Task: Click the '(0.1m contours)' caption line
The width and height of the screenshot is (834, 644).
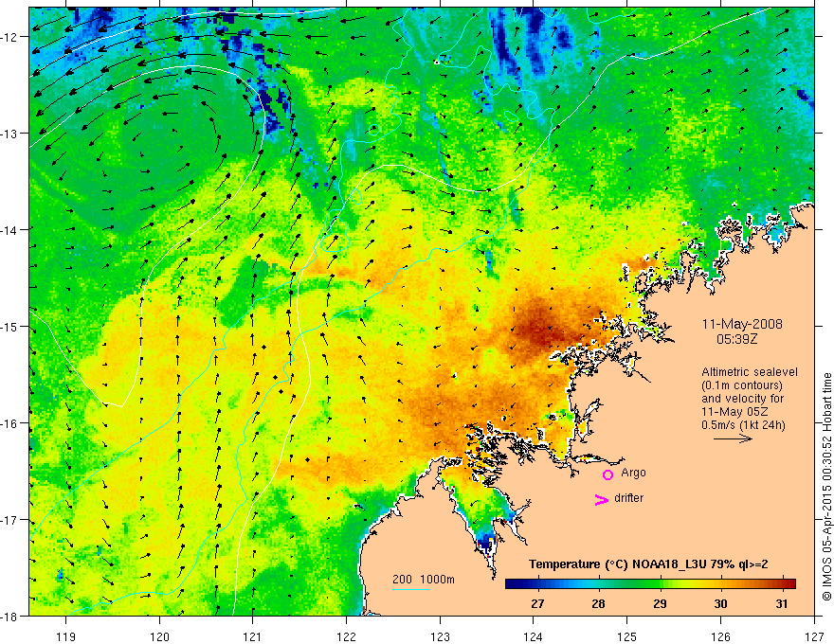Action: [x=741, y=385]
